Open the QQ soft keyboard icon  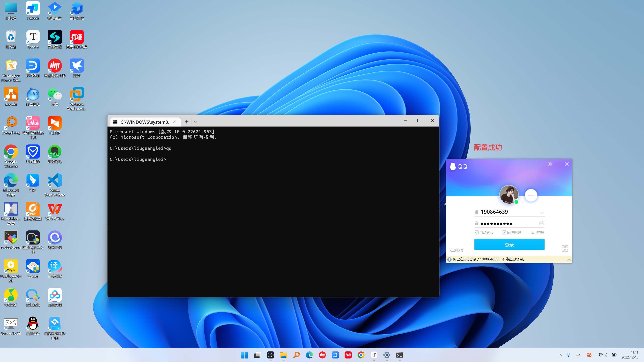click(x=542, y=223)
